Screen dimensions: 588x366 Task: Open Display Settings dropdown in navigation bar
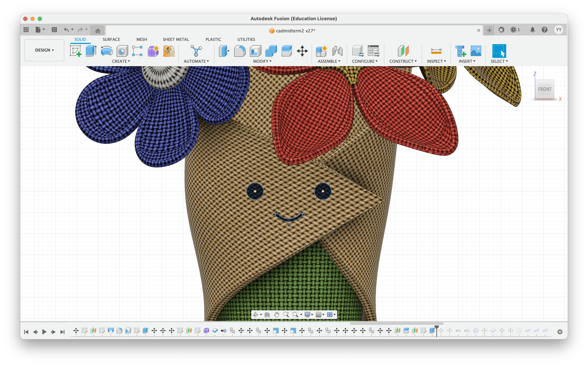308,314
